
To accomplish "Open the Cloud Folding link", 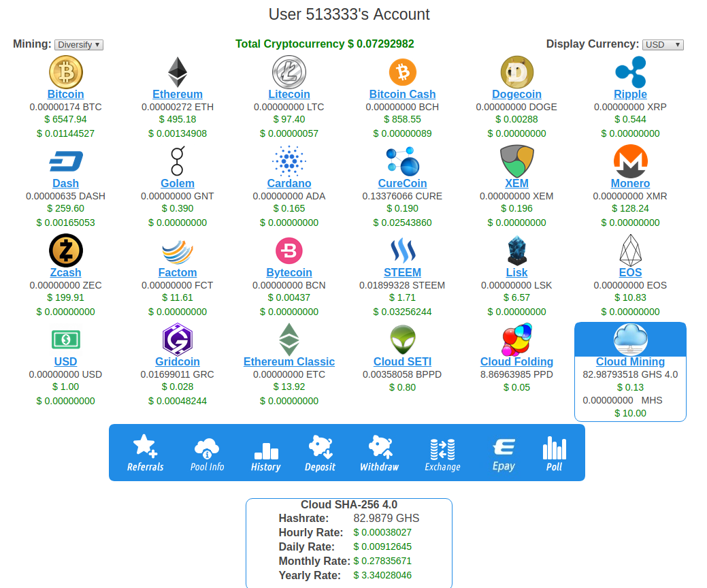I will [516, 362].
